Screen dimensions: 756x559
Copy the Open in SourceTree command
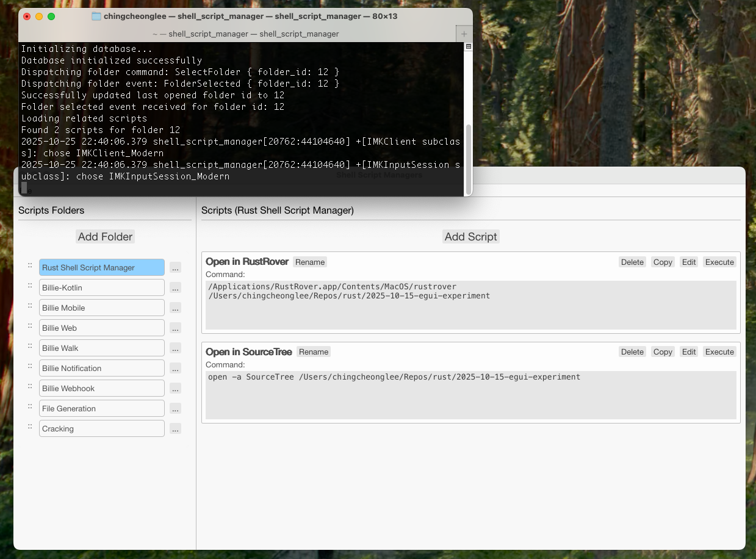click(662, 352)
